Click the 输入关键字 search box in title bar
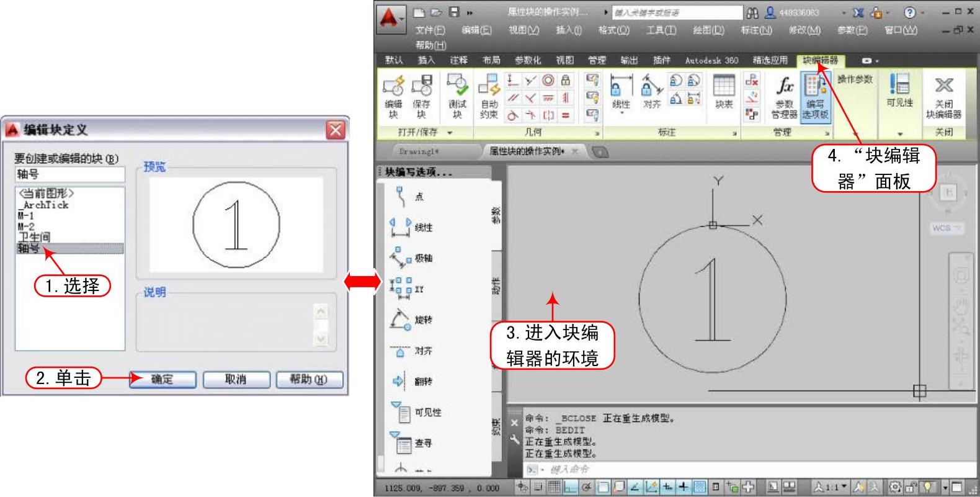This screenshot has height=497, width=980. click(677, 12)
